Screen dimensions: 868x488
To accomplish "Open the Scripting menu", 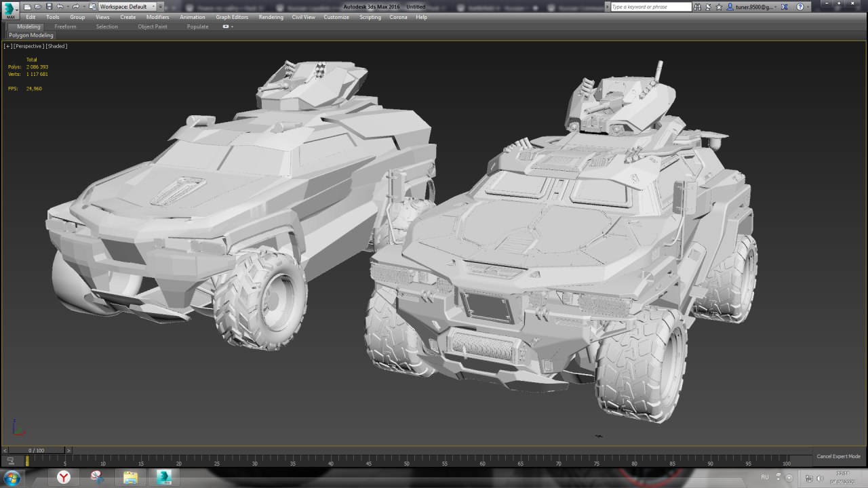I will (x=370, y=17).
